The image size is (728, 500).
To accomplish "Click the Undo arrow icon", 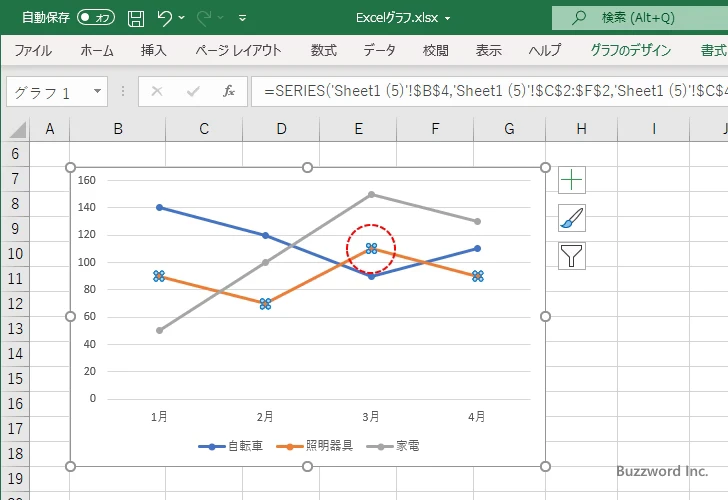I will [165, 18].
